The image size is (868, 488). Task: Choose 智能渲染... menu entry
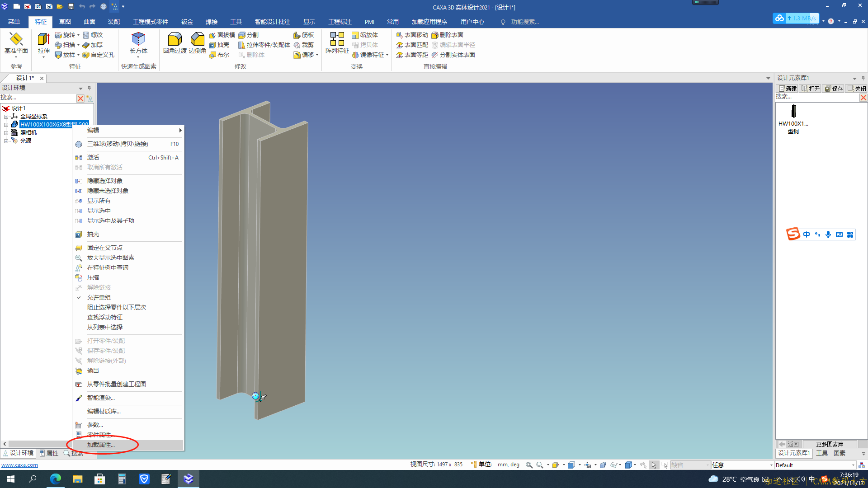tap(128, 398)
